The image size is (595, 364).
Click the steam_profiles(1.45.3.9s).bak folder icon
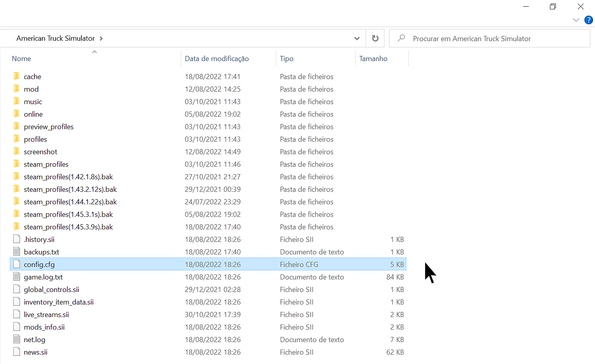(16, 227)
